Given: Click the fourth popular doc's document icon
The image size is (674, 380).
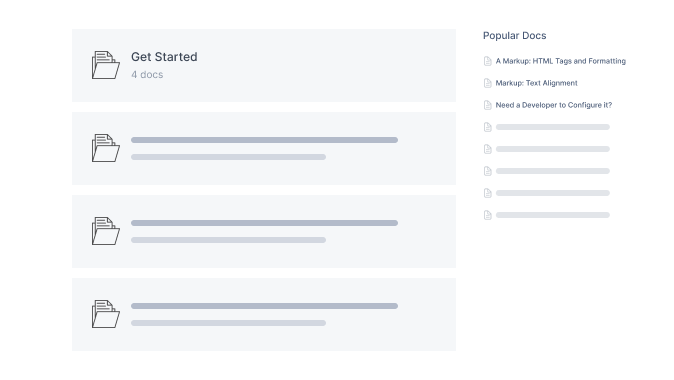Looking at the screenshot, I should coord(487,127).
